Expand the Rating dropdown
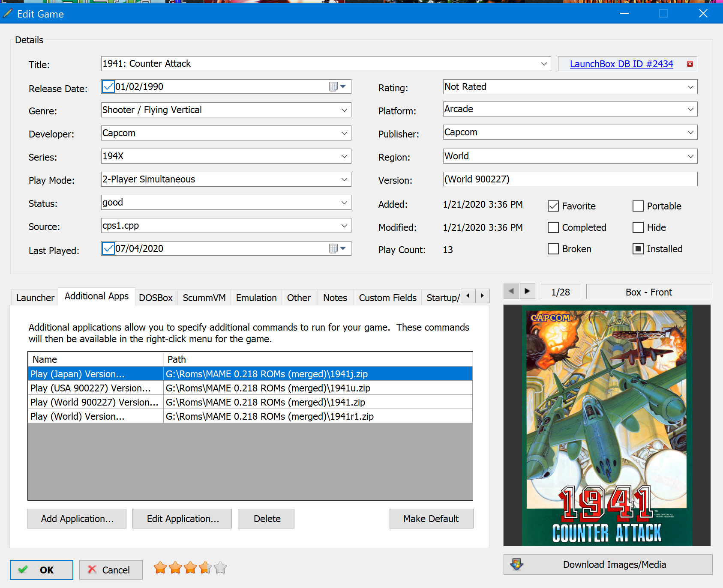Viewport: 723px width, 588px height. [690, 87]
